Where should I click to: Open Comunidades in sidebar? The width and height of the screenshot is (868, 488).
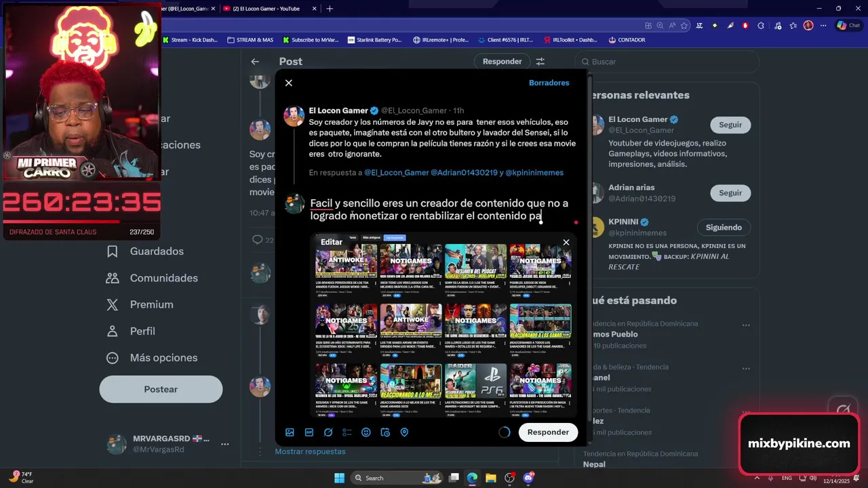152,278
